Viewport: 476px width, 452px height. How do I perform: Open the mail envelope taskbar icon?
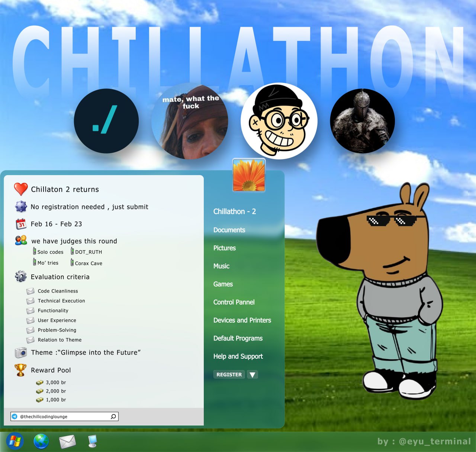[x=67, y=442]
